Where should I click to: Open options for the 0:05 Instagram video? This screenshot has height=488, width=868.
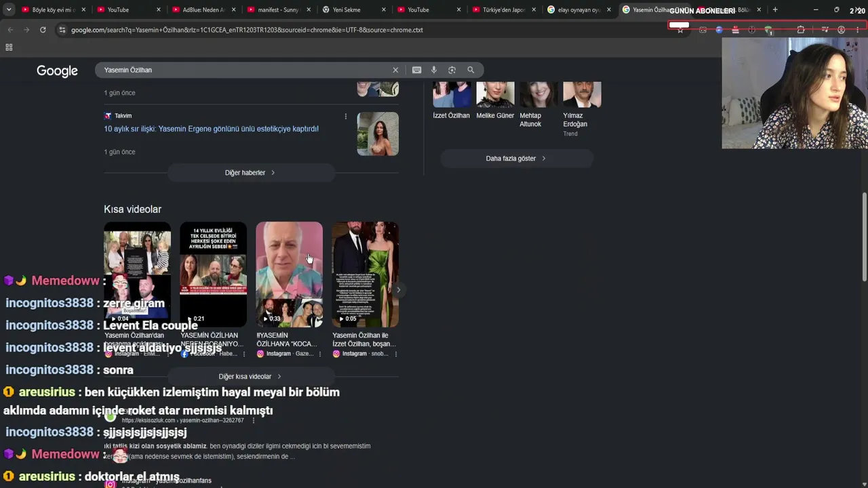coord(396,354)
